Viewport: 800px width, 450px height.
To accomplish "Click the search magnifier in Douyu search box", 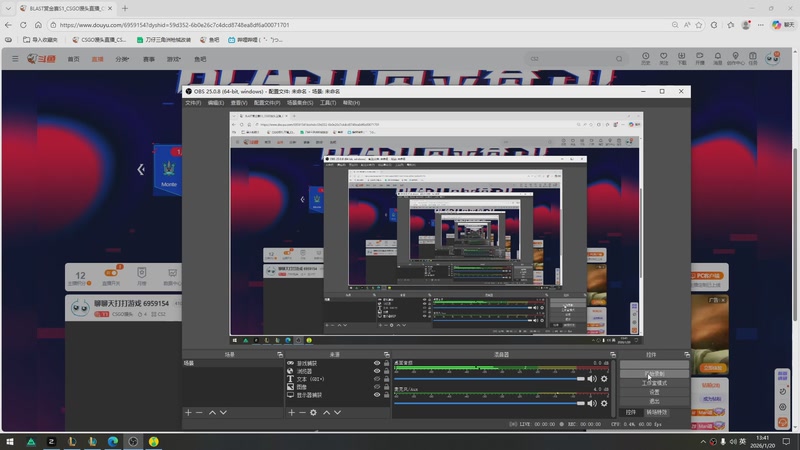I will pyautogui.click(x=619, y=59).
